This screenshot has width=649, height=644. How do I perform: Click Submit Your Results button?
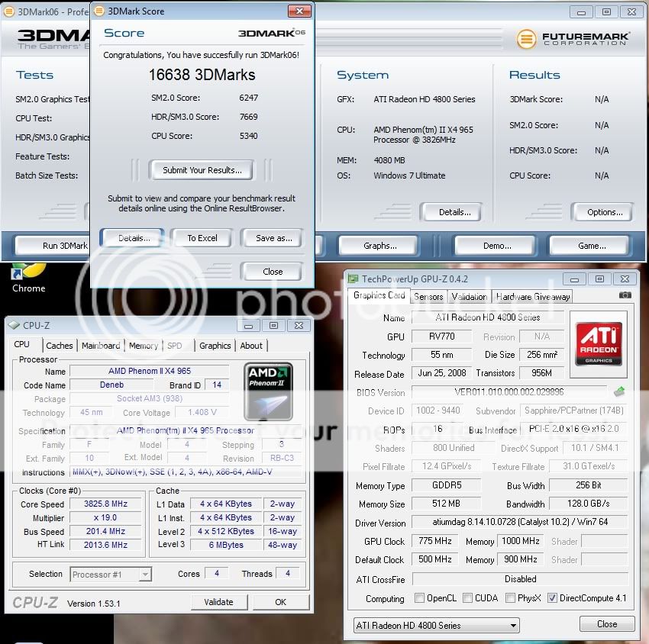pos(202,170)
